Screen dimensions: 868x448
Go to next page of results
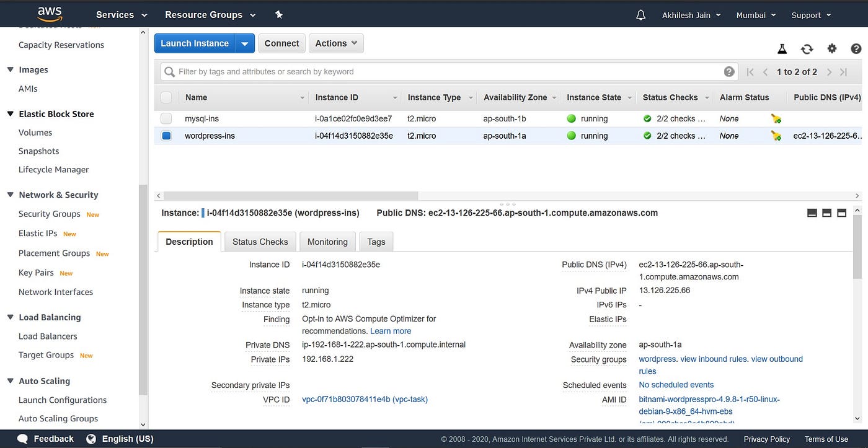829,72
